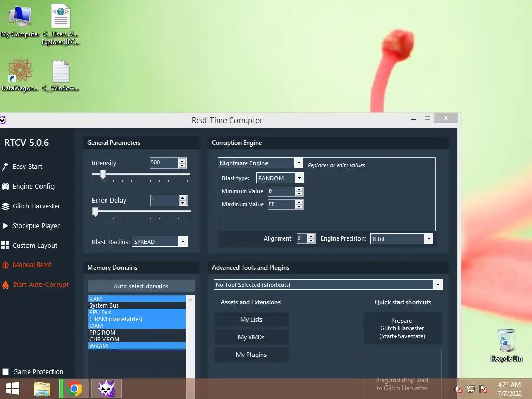Click the Minimum Value field
Image resolution: width=532 pixels, height=399 pixels.
coord(281,191)
